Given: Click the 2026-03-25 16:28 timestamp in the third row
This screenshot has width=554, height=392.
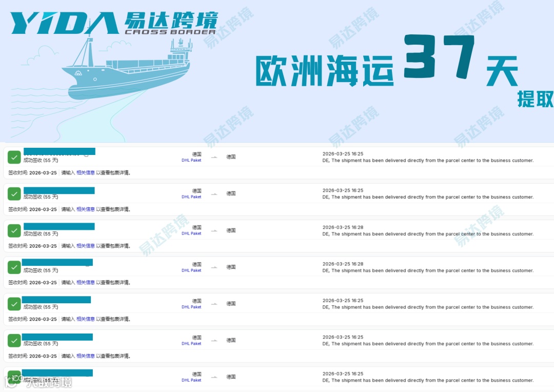Looking at the screenshot, I should (x=343, y=227).
